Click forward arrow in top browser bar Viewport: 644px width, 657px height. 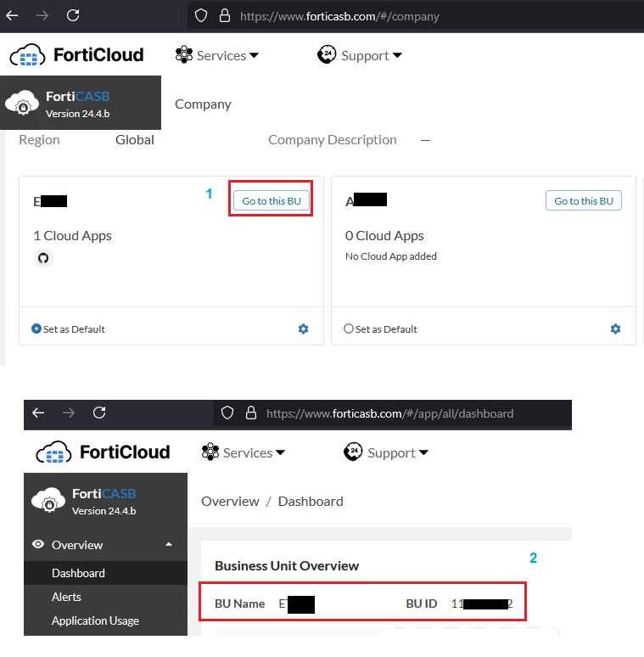point(42,16)
